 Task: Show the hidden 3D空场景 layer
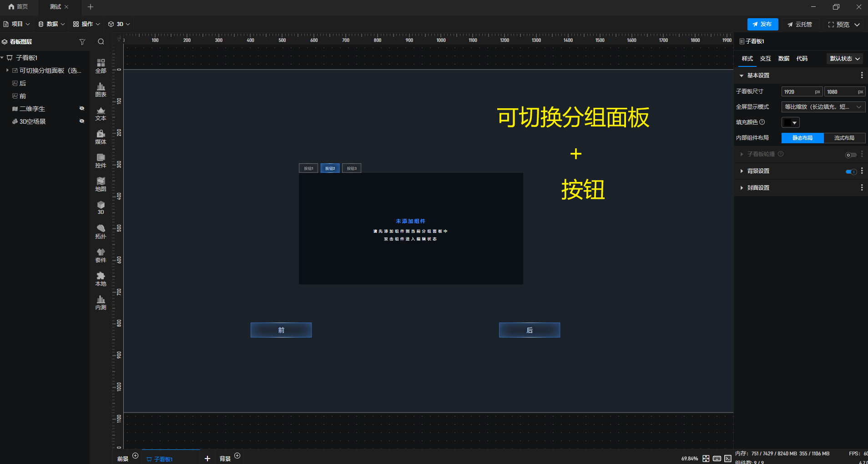point(82,121)
